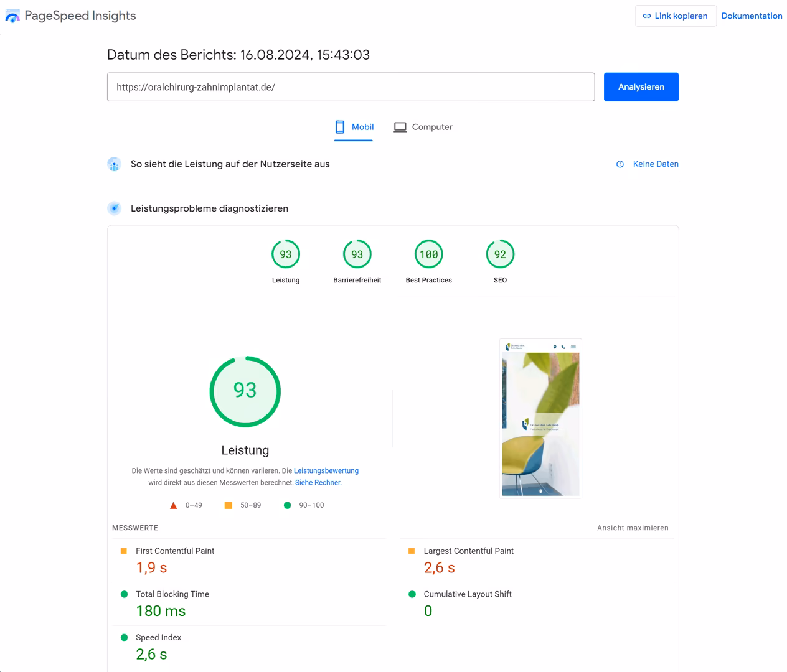This screenshot has height=672, width=787.
Task: Click the URL input field
Action: click(x=351, y=86)
